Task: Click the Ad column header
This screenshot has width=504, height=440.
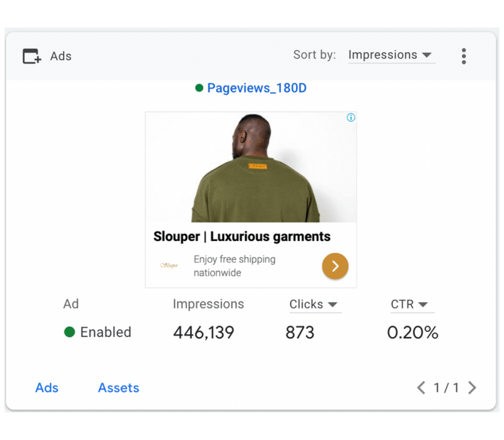Action: click(71, 304)
